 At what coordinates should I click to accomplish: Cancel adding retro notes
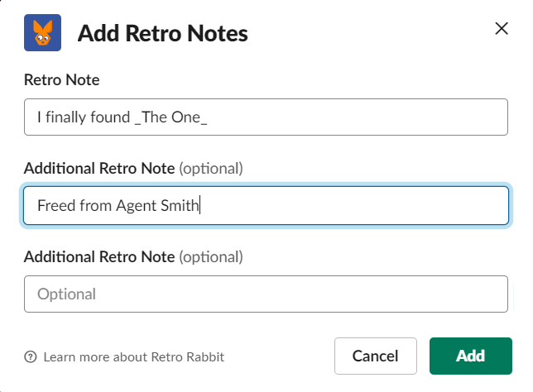[x=375, y=356]
